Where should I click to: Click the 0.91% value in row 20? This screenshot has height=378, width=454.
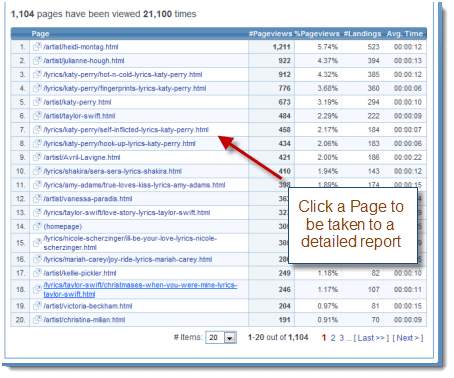tap(328, 320)
